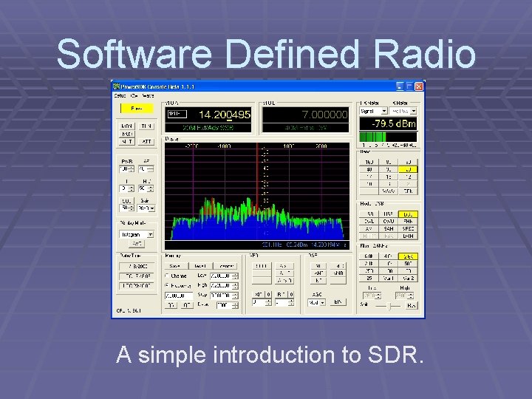
Task: Click the Memory Save button
Action: click(175, 266)
